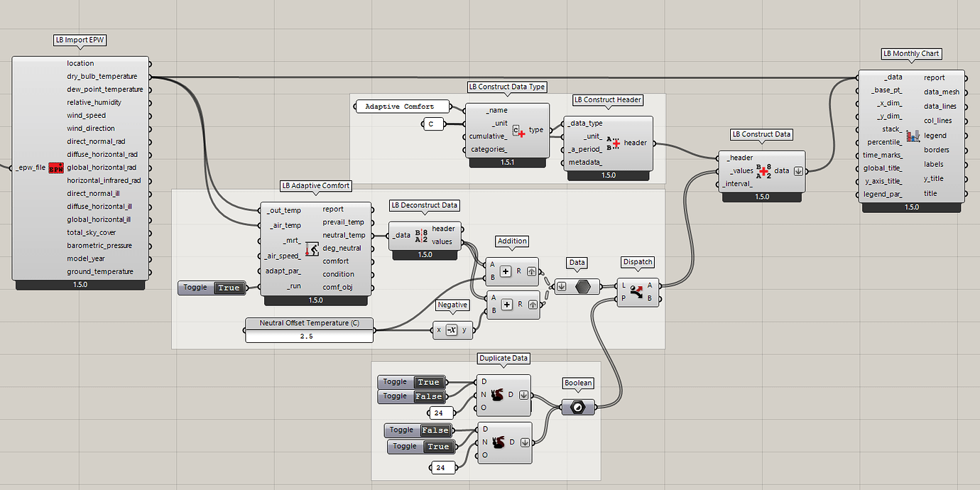Viewport: 980px width, 490px height.
Task: Click the down arrow beside _values in LB Construct Data
Action: pos(797,170)
